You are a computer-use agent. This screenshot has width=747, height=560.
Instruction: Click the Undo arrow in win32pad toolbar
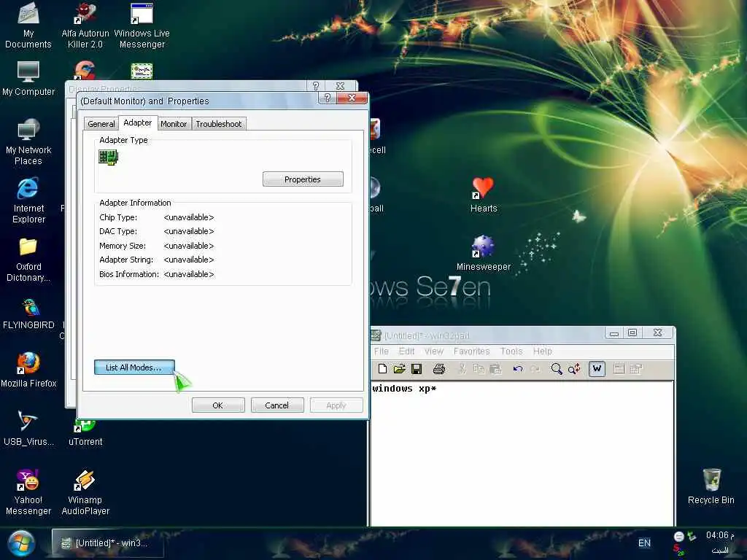coord(518,368)
